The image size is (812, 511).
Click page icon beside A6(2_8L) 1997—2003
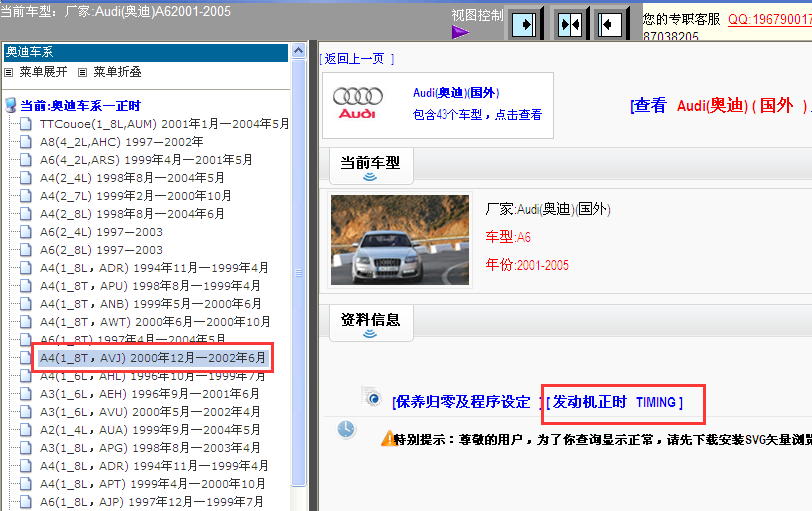(x=25, y=250)
